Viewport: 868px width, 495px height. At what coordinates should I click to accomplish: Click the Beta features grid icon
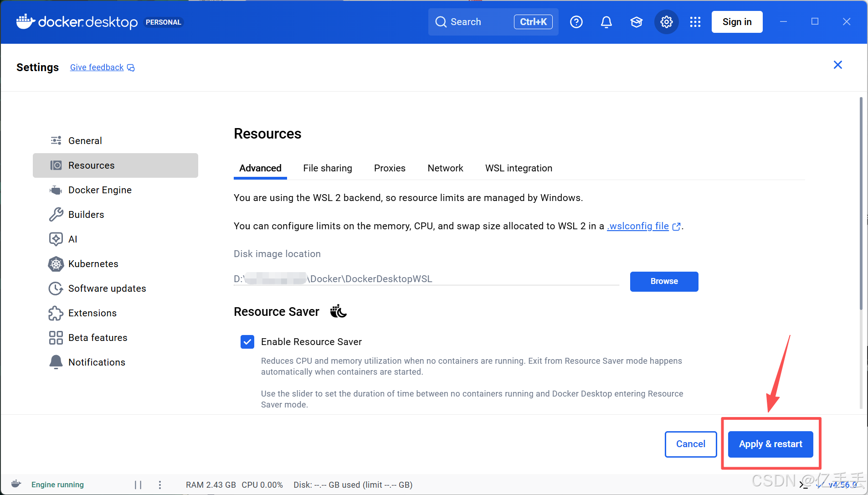[56, 337]
